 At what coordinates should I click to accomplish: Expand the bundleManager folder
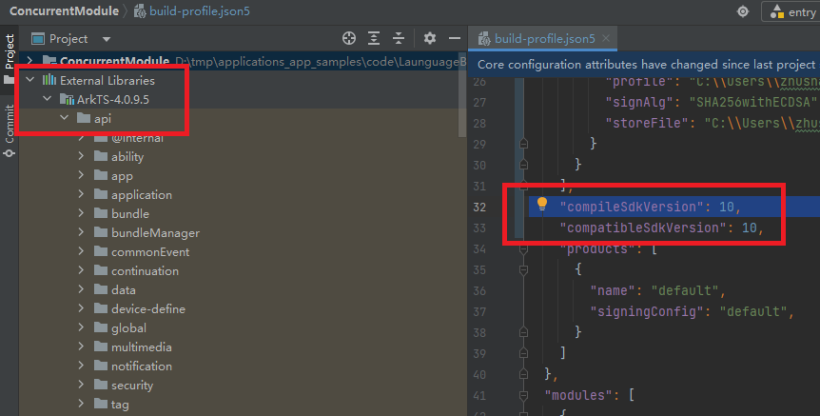[81, 232]
